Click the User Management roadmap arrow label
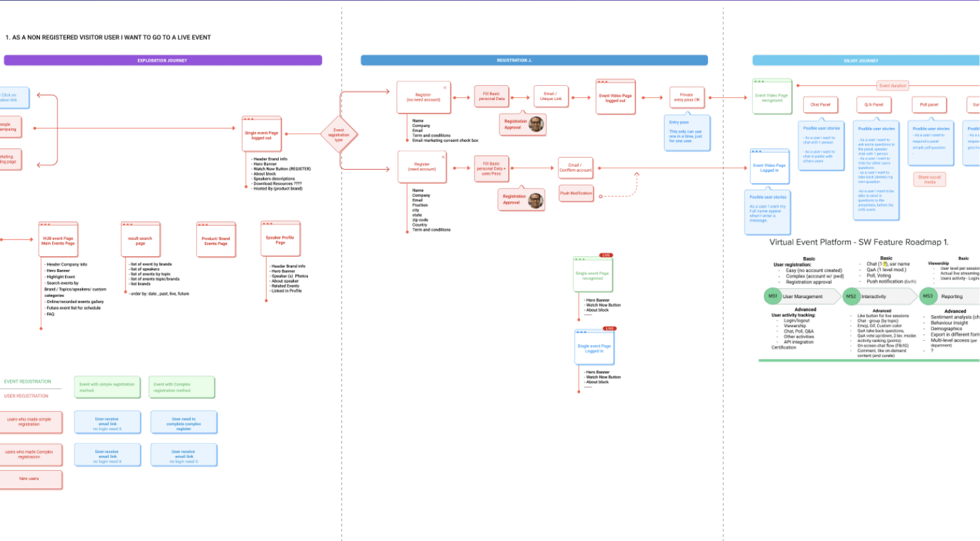Viewport: 980px width, 541px height. [803, 296]
